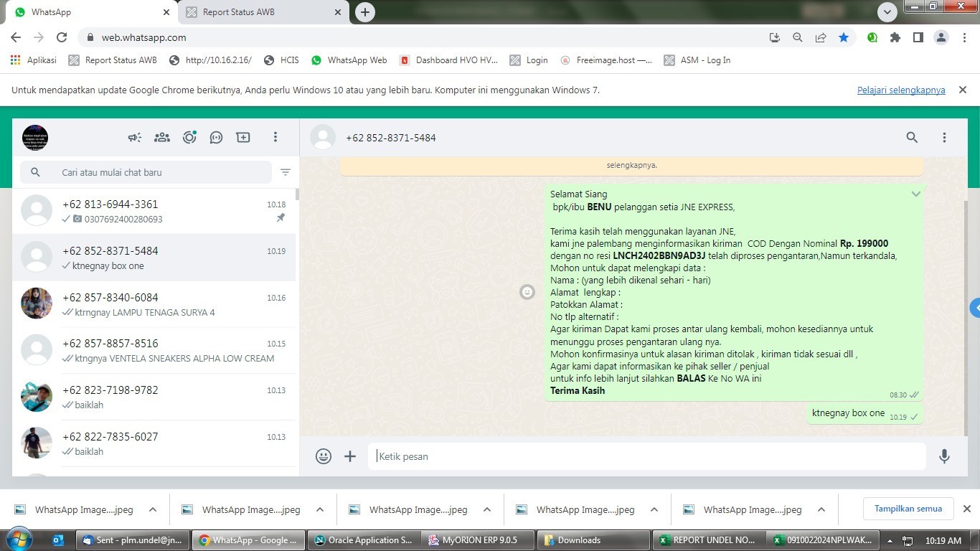980x551 pixels.
Task: Open the zoom magnifier icon in address bar
Action: tap(798, 37)
